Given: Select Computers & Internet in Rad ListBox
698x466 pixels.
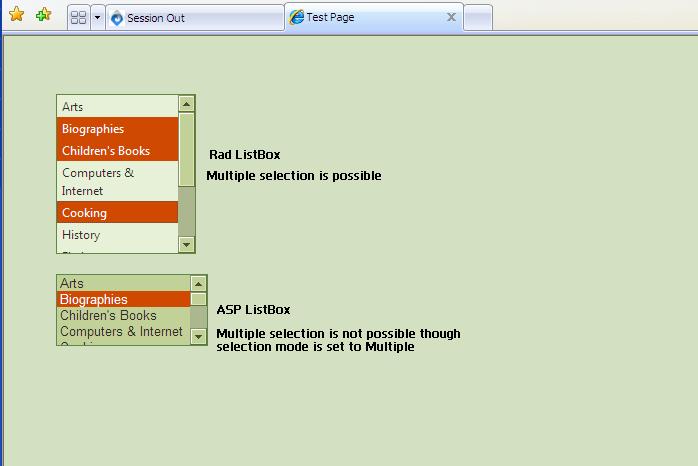Looking at the screenshot, I should 118,181.
